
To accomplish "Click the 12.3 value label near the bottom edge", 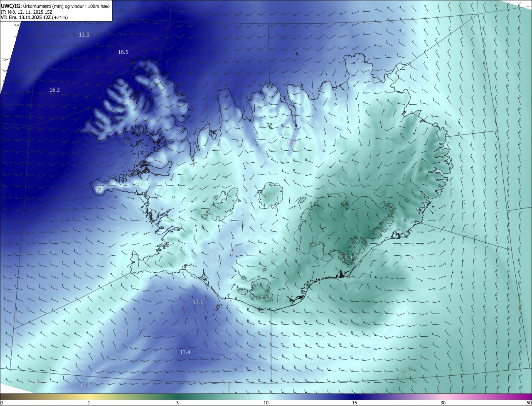I will (x=85, y=386).
